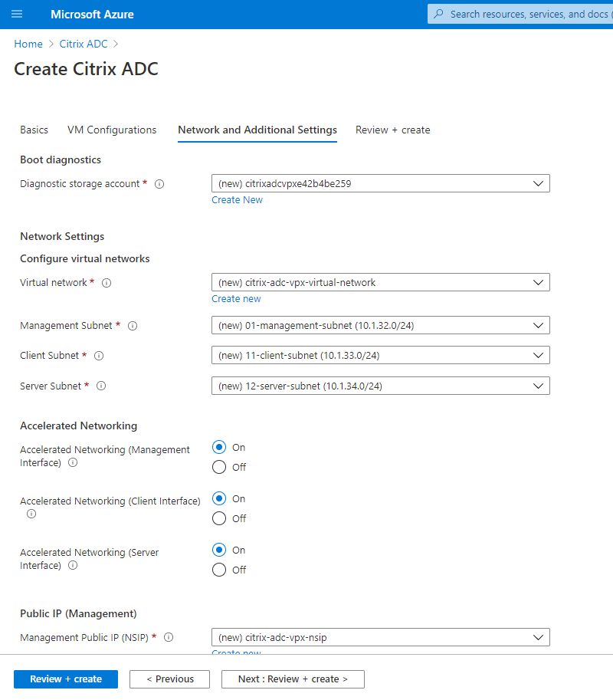Go to the Basics tab
This screenshot has height=700, width=613.
(34, 130)
